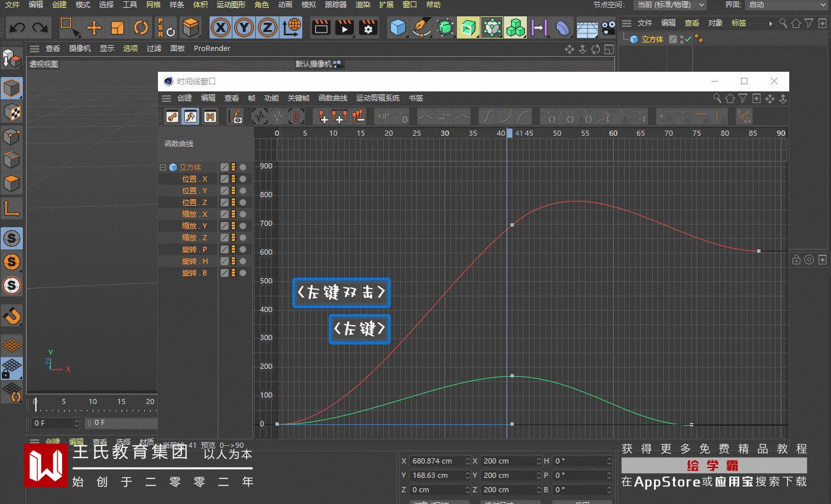
Task: Select the Move tool
Action: tap(94, 27)
